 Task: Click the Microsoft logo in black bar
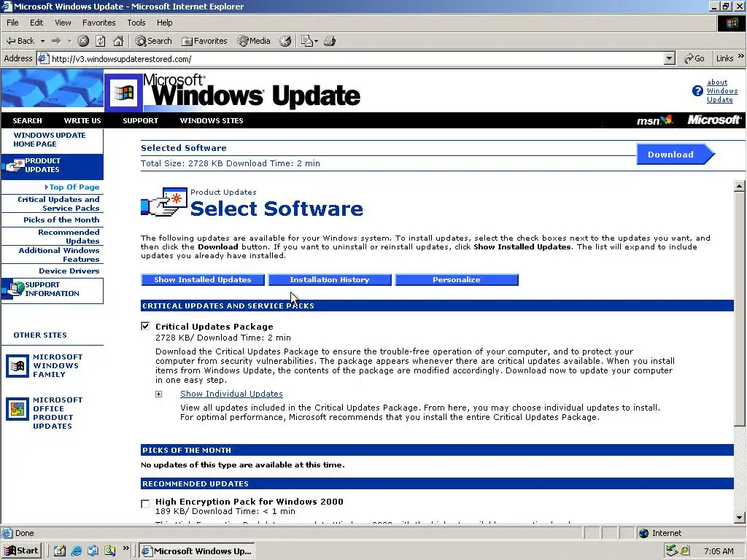click(713, 120)
